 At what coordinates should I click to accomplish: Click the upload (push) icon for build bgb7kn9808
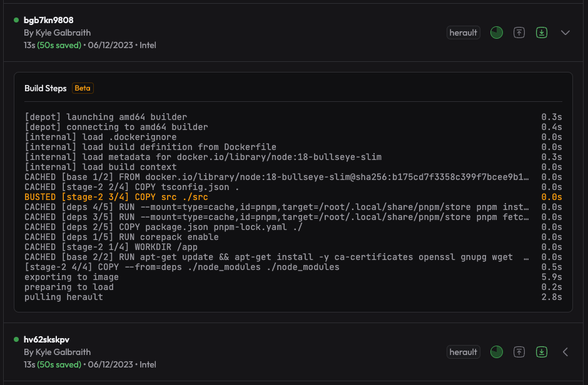pyautogui.click(x=519, y=32)
